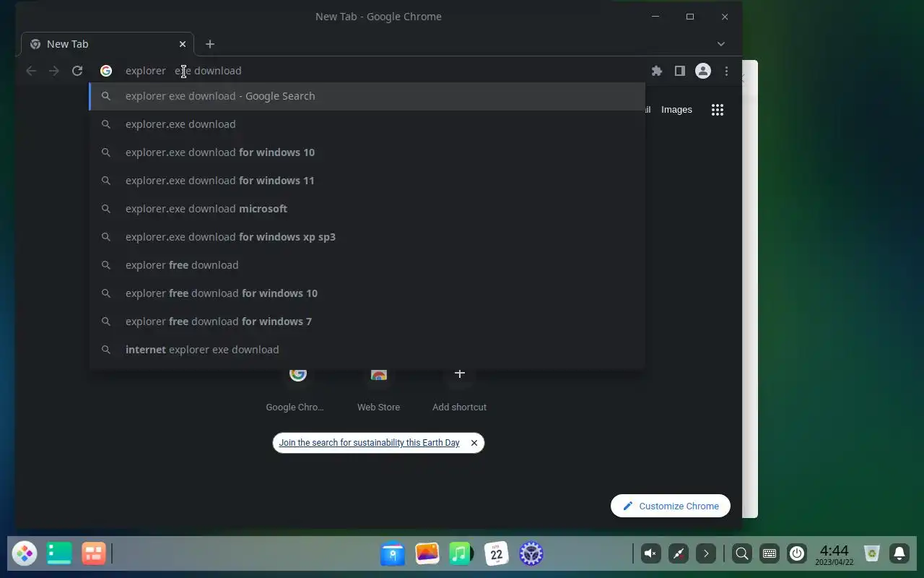Toggle the muted volume tray icon
The image size is (924, 578).
click(650, 554)
